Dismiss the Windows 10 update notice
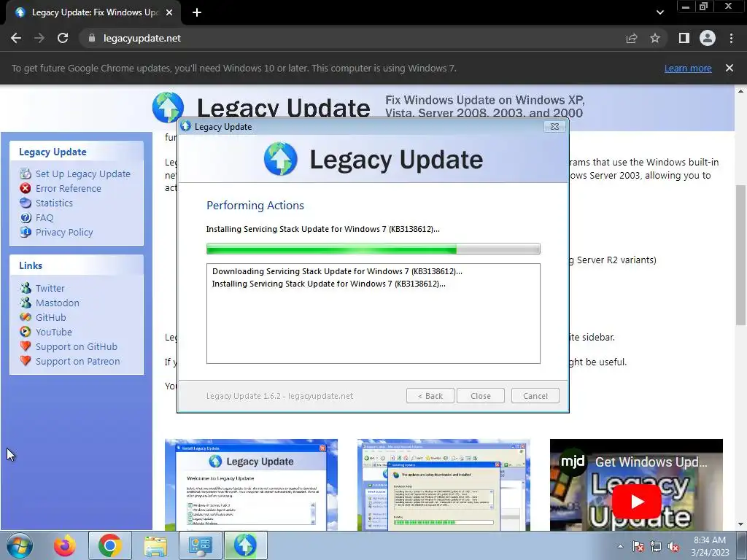This screenshot has width=747, height=560. tap(729, 68)
